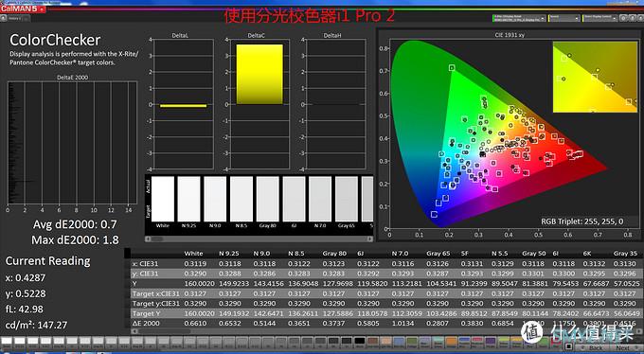Open the display control dropdown in toolbar
This screenshot has height=354, width=644.
tap(599, 19)
